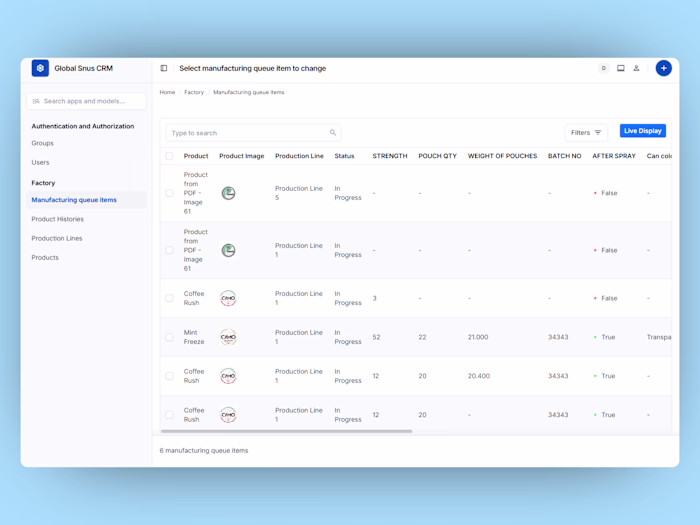The width and height of the screenshot is (700, 525).
Task: Sort by the AFTER SPRAY column header
Action: click(614, 156)
